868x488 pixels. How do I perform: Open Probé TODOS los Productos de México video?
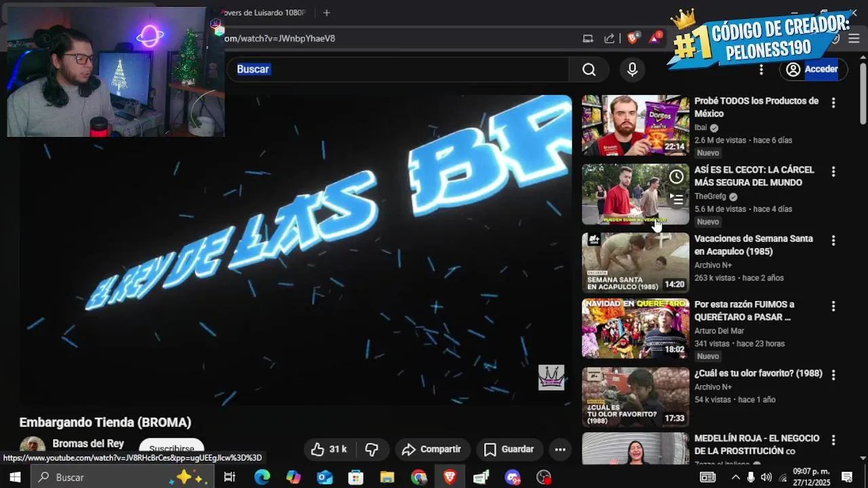pyautogui.click(x=756, y=107)
